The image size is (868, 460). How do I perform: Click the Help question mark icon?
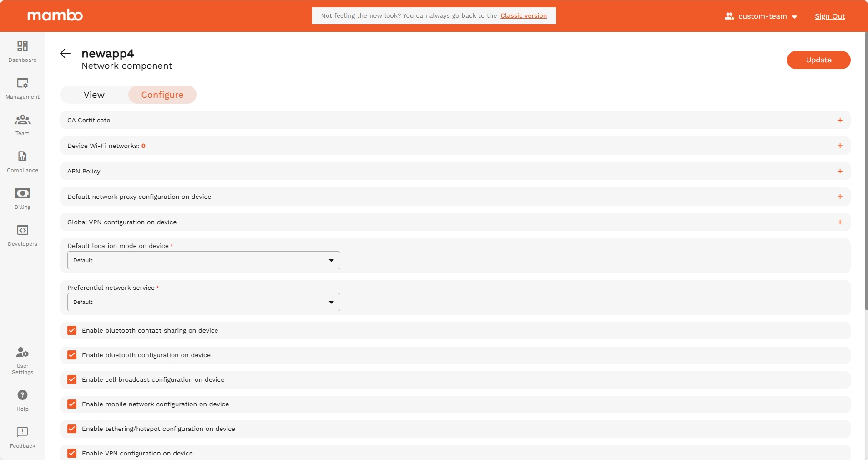(x=22, y=395)
